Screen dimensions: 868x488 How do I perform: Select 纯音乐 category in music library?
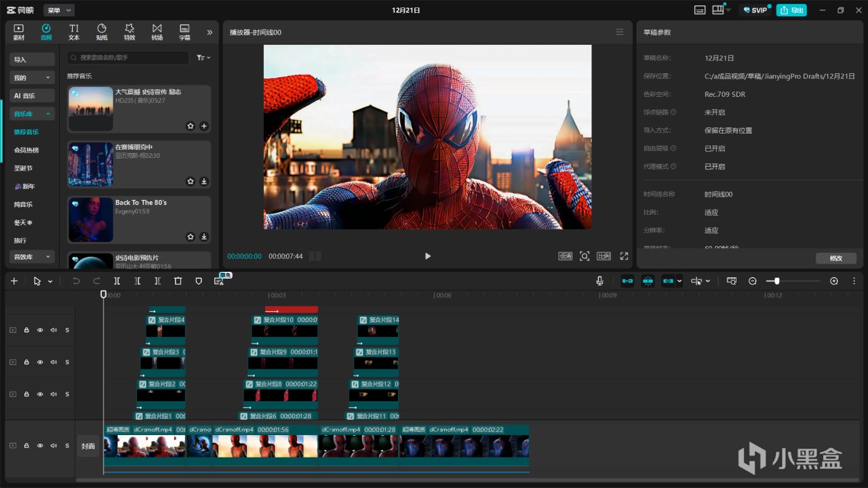[23, 204]
